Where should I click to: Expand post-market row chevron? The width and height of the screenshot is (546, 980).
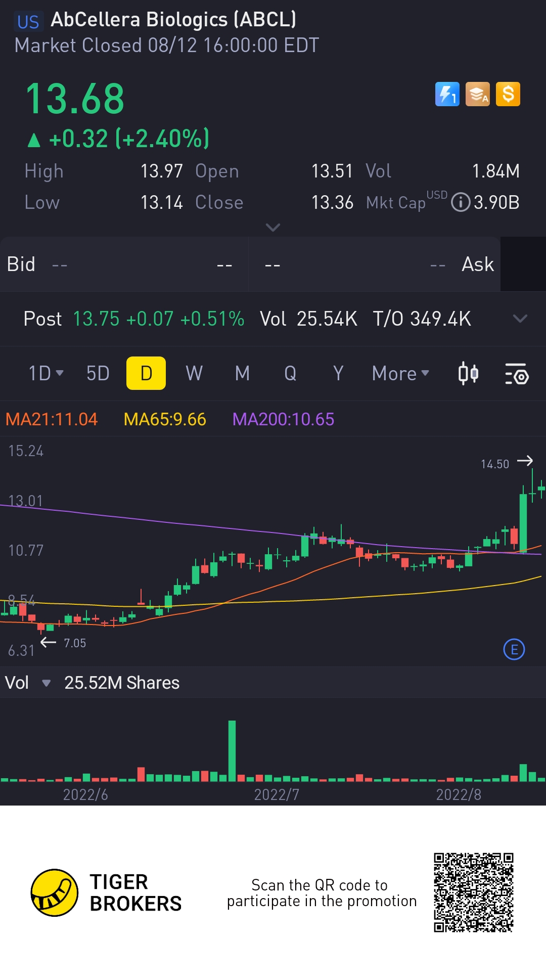520,319
